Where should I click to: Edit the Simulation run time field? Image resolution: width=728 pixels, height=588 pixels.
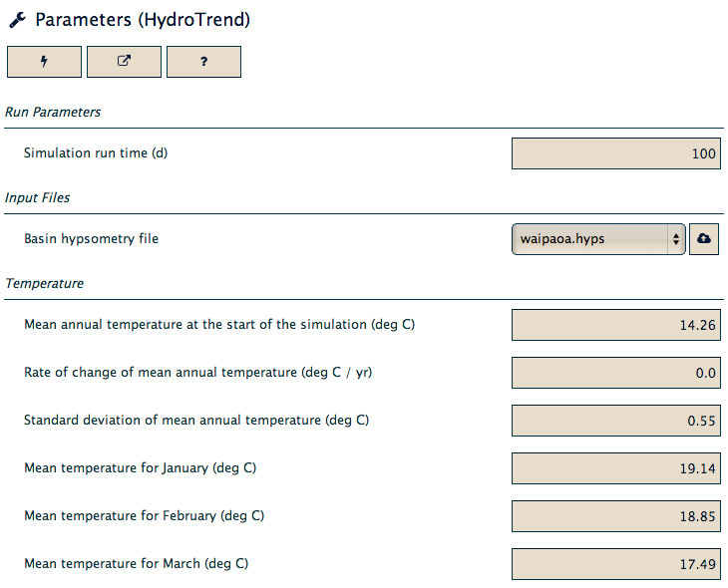(616, 153)
